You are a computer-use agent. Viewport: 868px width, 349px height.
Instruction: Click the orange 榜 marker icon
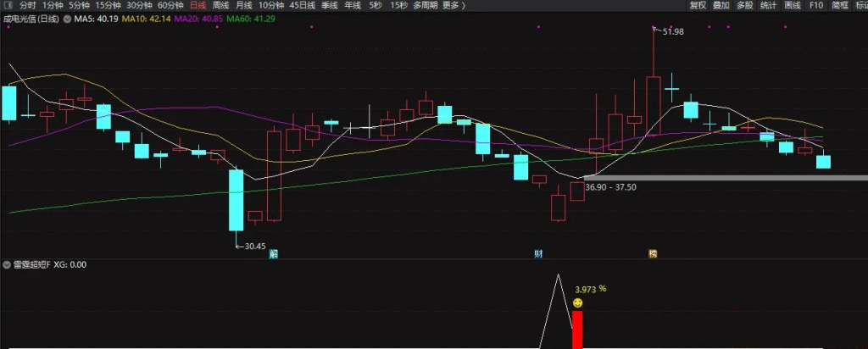(x=653, y=253)
